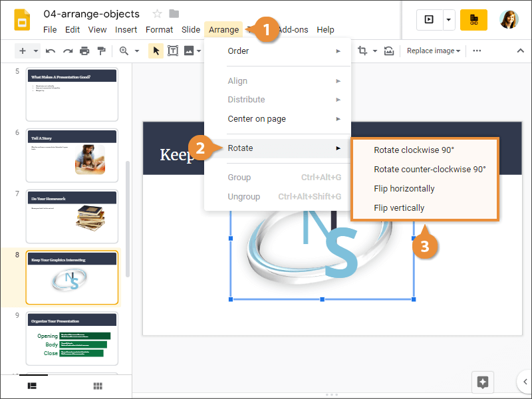Close the Arrange menu by clicking it

(x=223, y=30)
